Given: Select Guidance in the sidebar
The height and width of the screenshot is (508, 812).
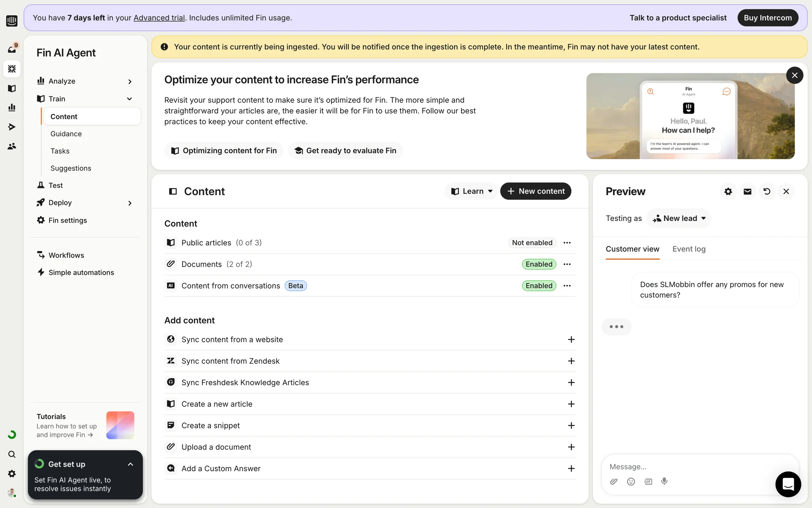Looking at the screenshot, I should click(x=66, y=134).
